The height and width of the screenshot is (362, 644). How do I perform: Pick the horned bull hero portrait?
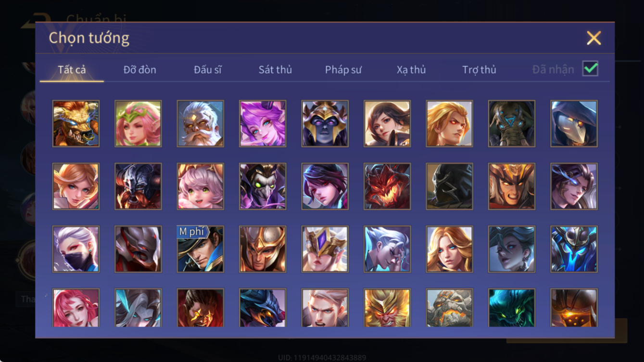click(x=76, y=124)
